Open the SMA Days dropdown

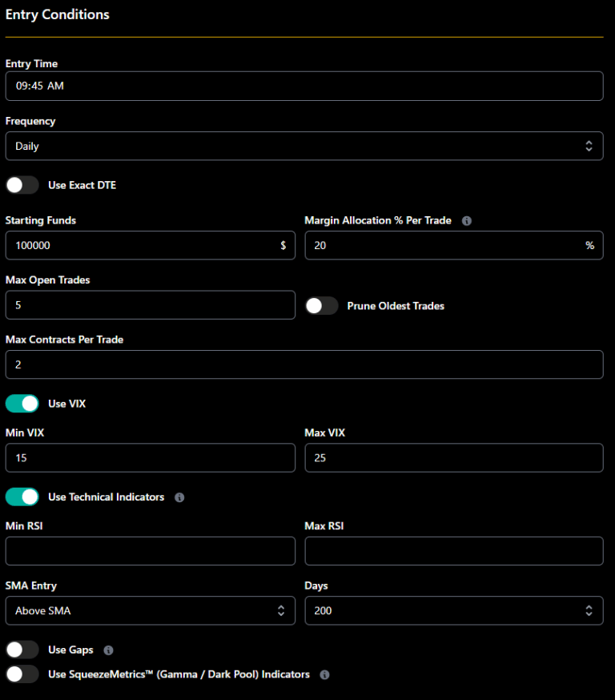[453, 611]
